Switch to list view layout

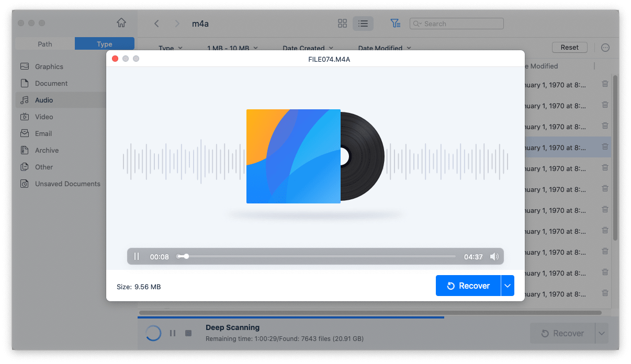[x=363, y=24]
